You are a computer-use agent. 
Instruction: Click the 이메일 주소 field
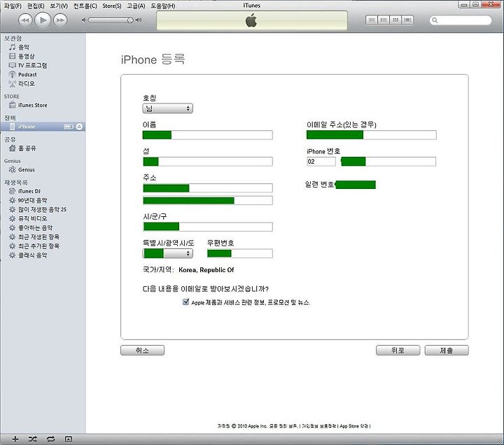[372, 135]
